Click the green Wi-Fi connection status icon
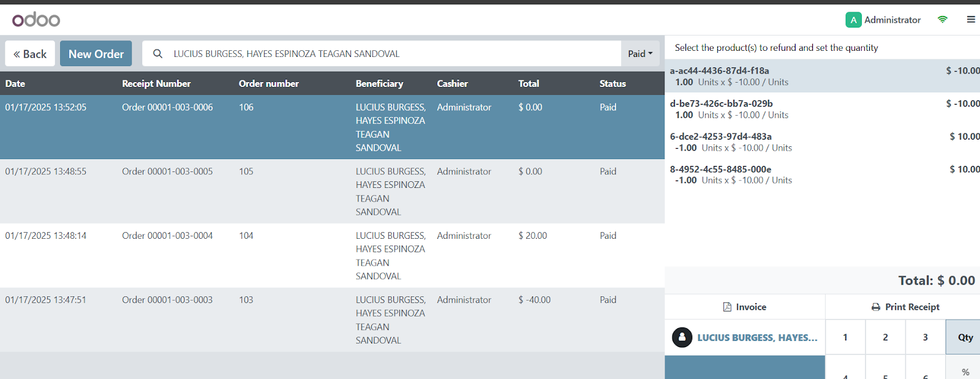 (x=942, y=20)
